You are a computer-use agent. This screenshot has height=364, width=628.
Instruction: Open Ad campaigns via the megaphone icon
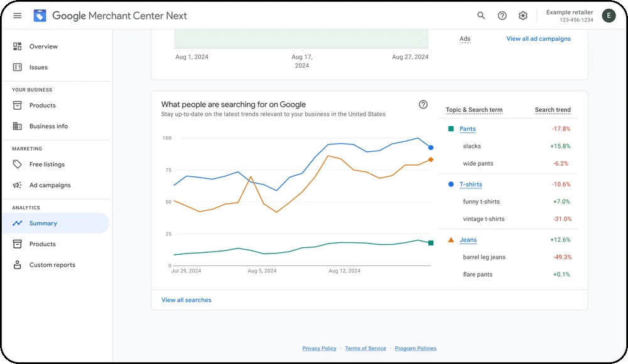(16, 185)
